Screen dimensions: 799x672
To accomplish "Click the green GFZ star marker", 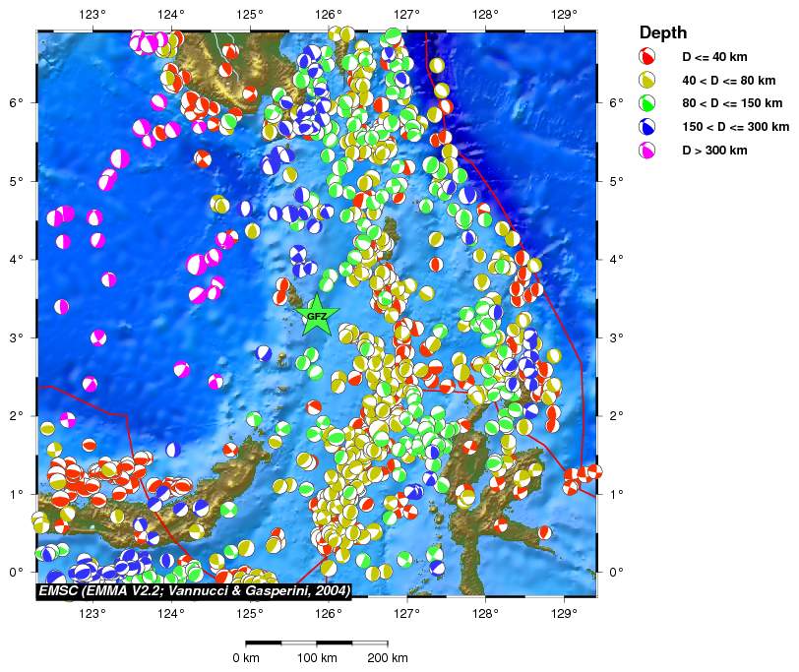I will [317, 317].
